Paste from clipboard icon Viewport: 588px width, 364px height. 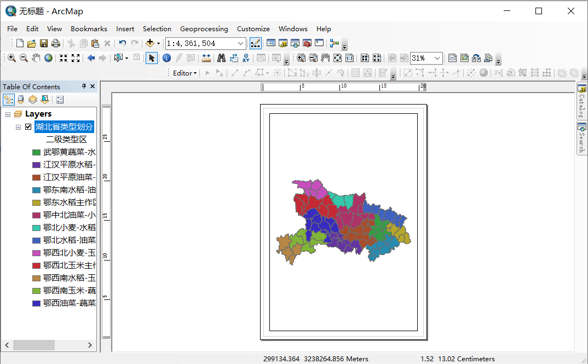[95, 43]
